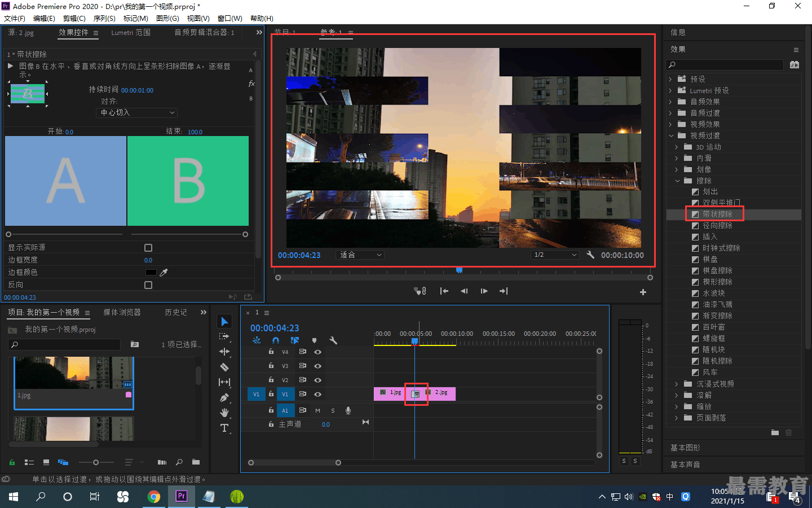
Task: Expand the 3D 运动 folder
Action: coord(677,147)
